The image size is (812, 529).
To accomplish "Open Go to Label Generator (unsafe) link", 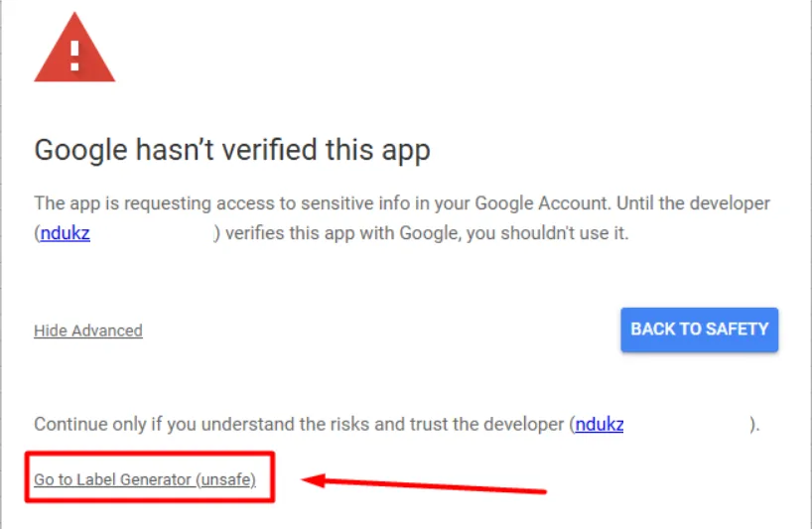I will click(145, 479).
